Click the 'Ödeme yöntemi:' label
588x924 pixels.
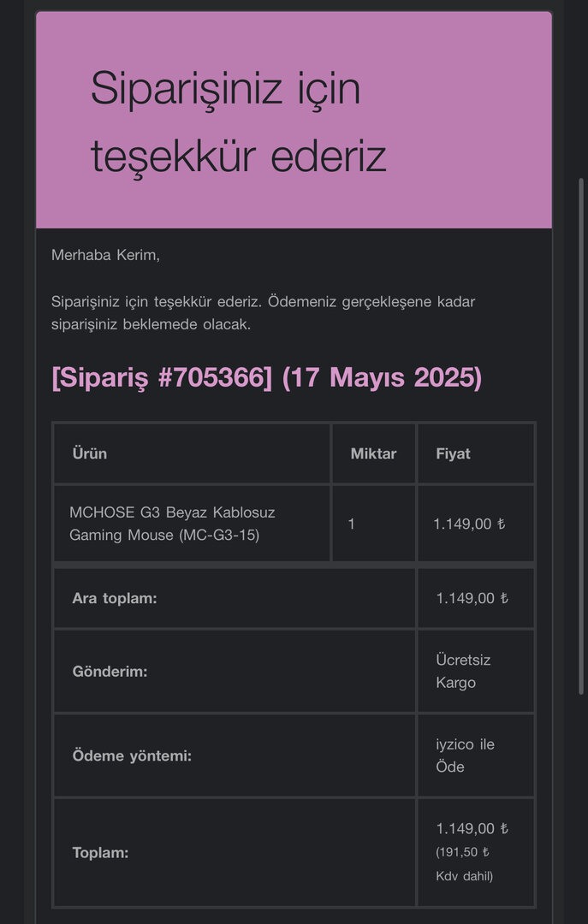[132, 755]
